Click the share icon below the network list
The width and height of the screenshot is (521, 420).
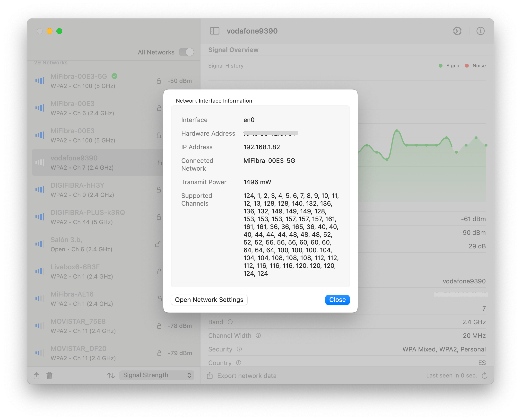[36, 376]
